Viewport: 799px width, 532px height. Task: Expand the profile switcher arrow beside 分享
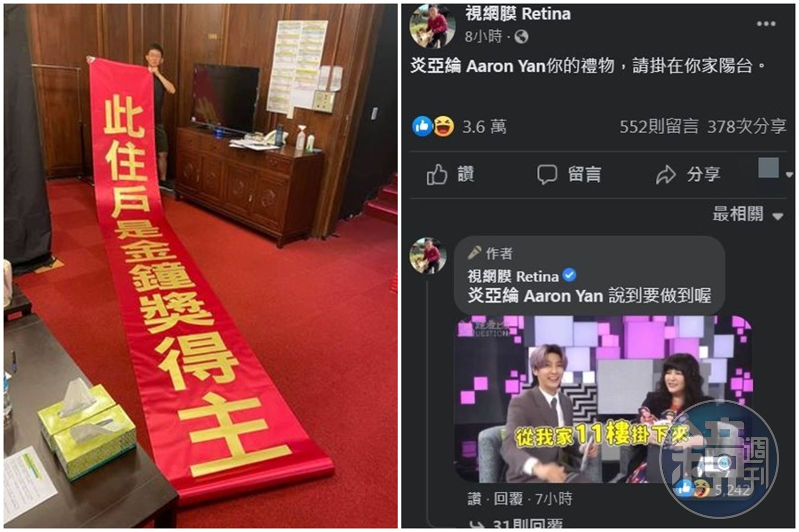point(789,175)
